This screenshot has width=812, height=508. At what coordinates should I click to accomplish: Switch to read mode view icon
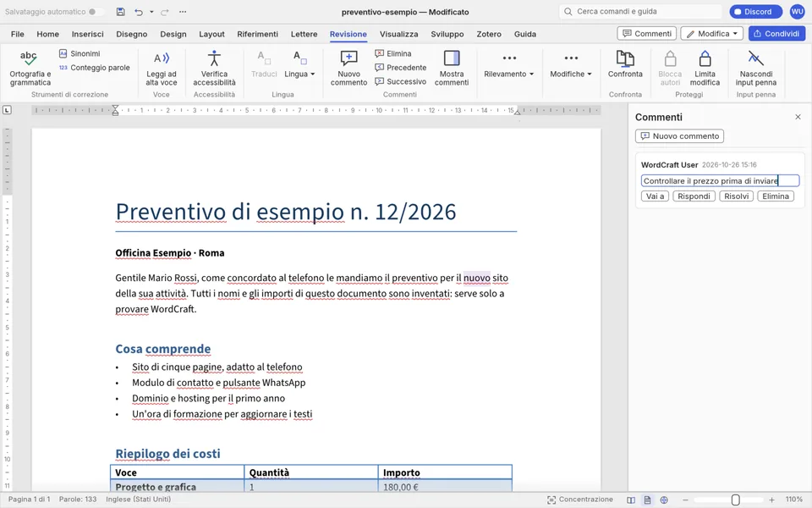tap(631, 500)
